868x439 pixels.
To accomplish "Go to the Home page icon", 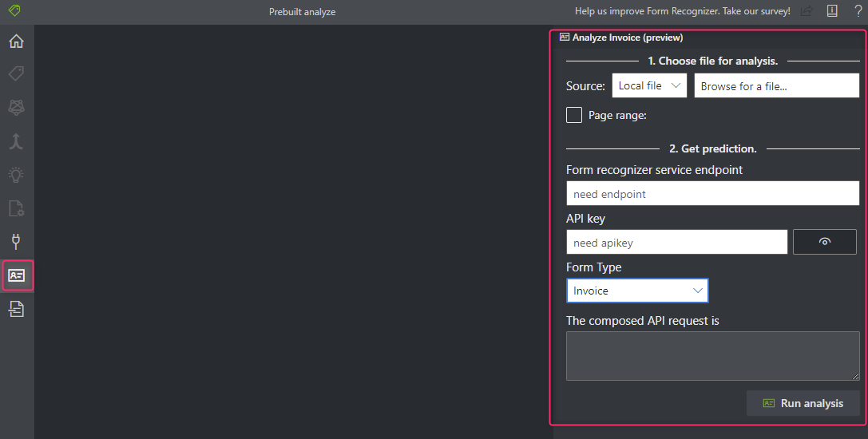I will pos(16,41).
